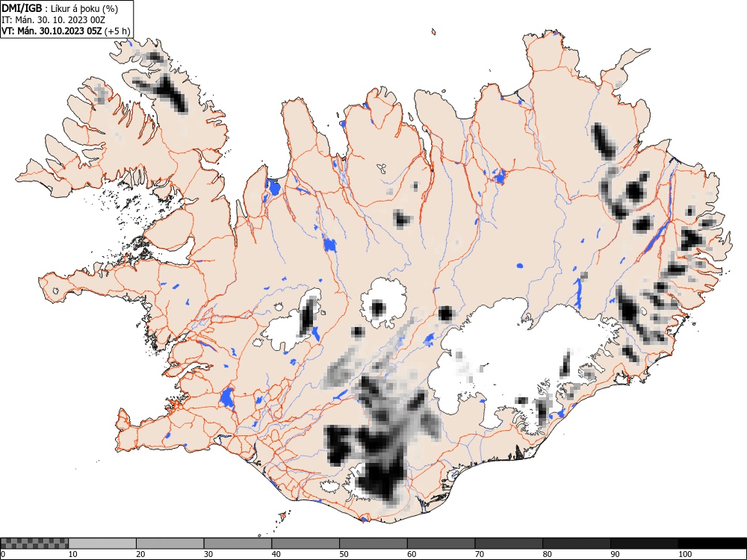Select the 10–20 percent legend swatch
The height and width of the screenshot is (560, 747).
click(x=102, y=544)
